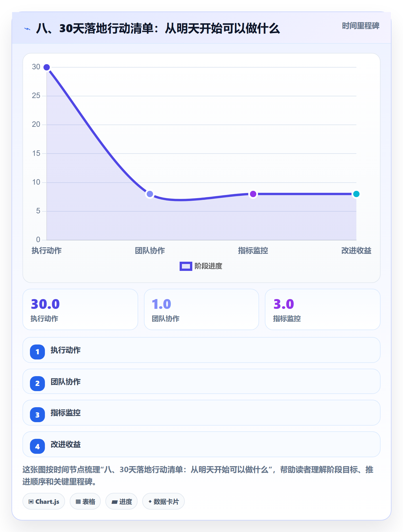Click the number 3 badge for 指标监控
The height and width of the screenshot is (532, 403).
[37, 415]
